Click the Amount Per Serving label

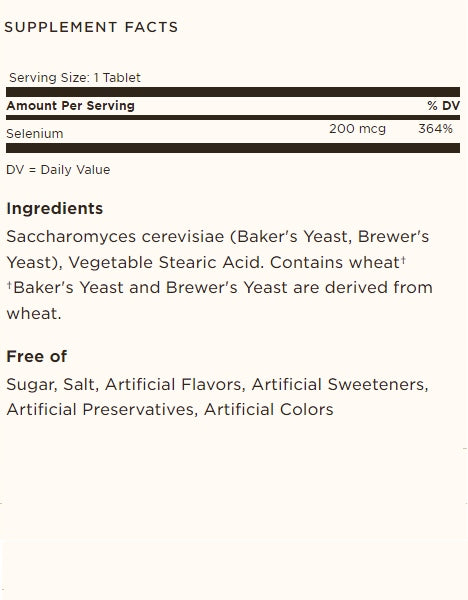click(x=70, y=106)
